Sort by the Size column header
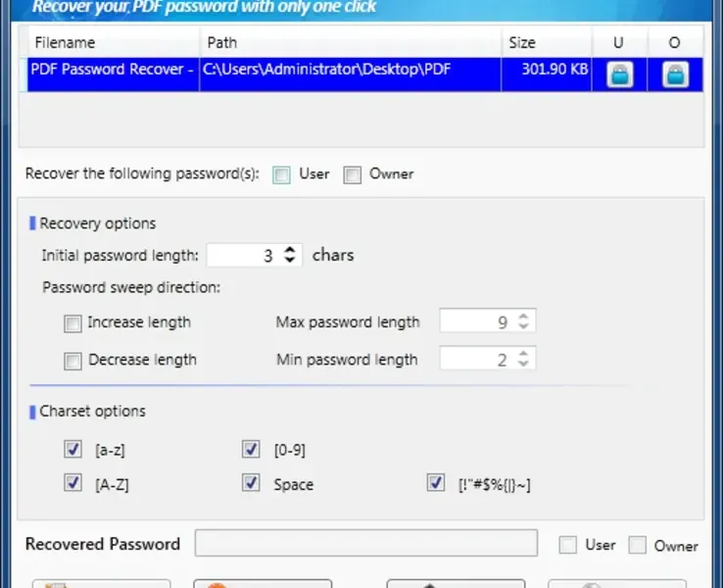The width and height of the screenshot is (723, 588). [x=547, y=42]
